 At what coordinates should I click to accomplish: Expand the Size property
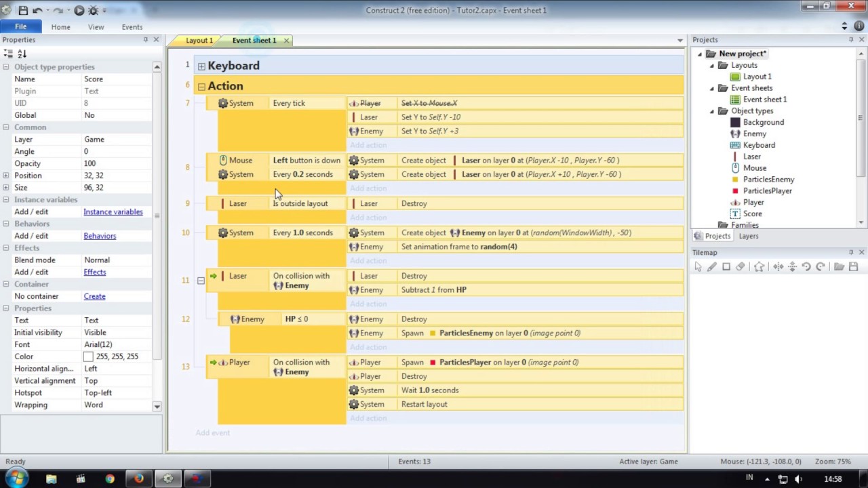click(6, 188)
